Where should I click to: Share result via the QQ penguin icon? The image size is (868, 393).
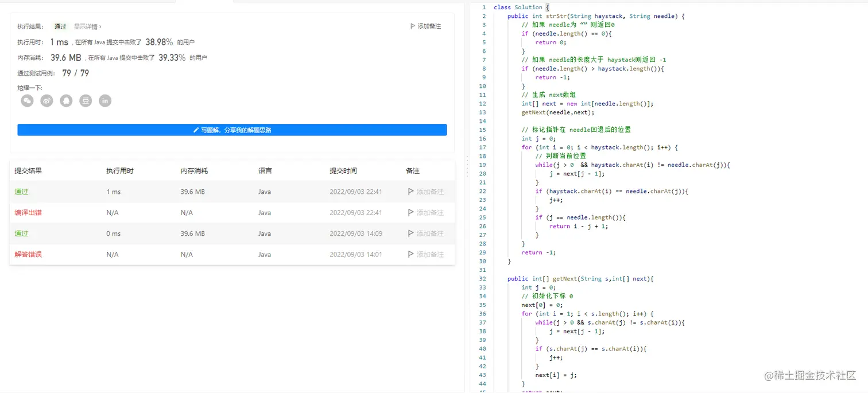[66, 101]
